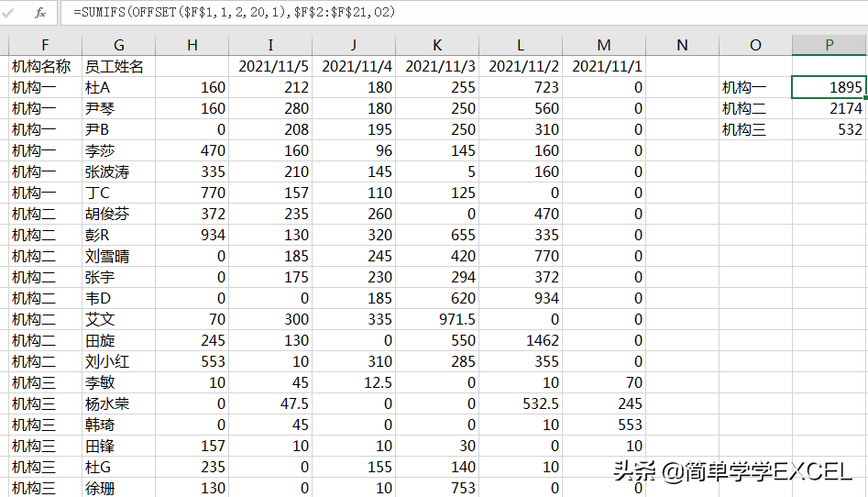Select column M header
Screen dimensions: 868x497
[x=604, y=45]
